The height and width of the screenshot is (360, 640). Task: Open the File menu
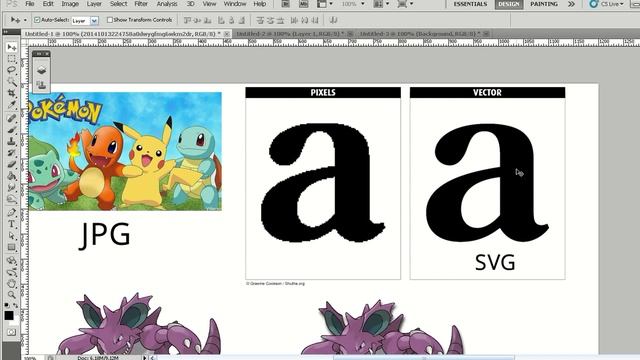[x=29, y=4]
